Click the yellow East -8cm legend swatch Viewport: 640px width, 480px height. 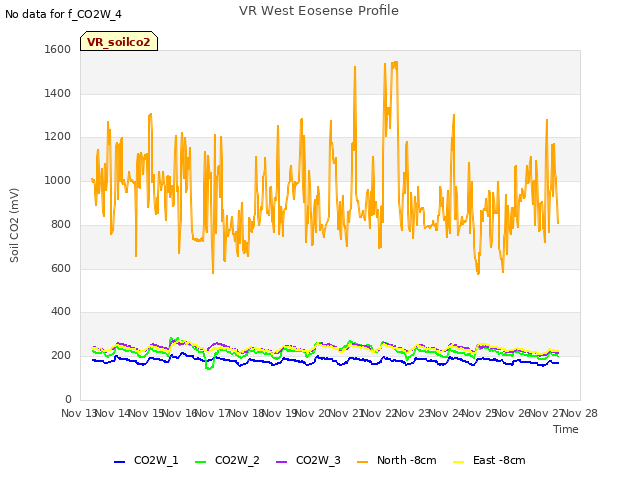point(459,462)
